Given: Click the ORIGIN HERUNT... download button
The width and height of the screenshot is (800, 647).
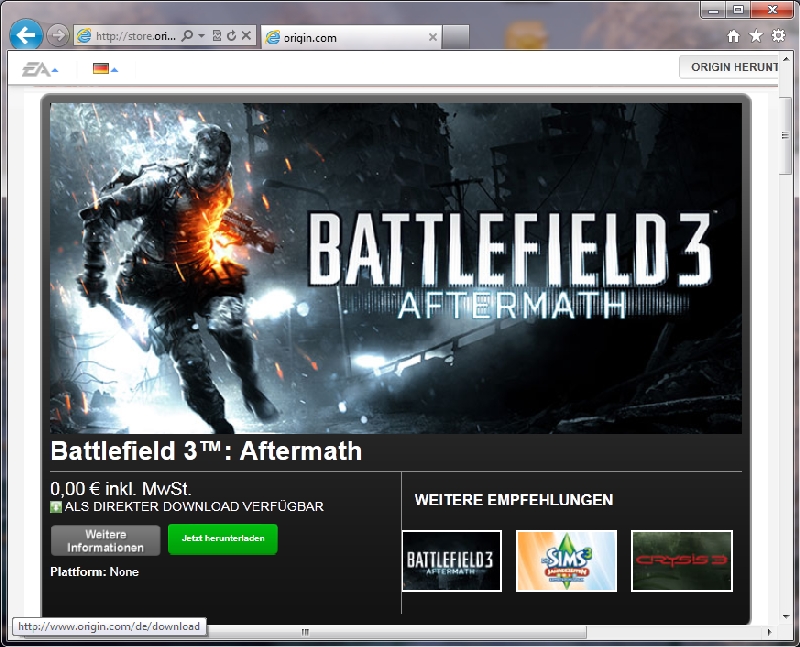Looking at the screenshot, I should point(729,67).
